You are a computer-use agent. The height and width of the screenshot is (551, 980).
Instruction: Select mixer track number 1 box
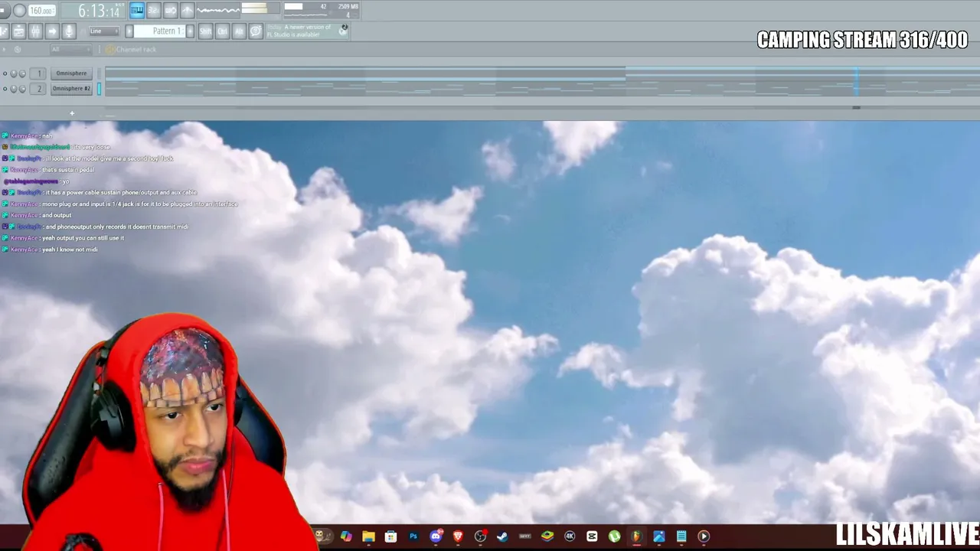pos(38,73)
